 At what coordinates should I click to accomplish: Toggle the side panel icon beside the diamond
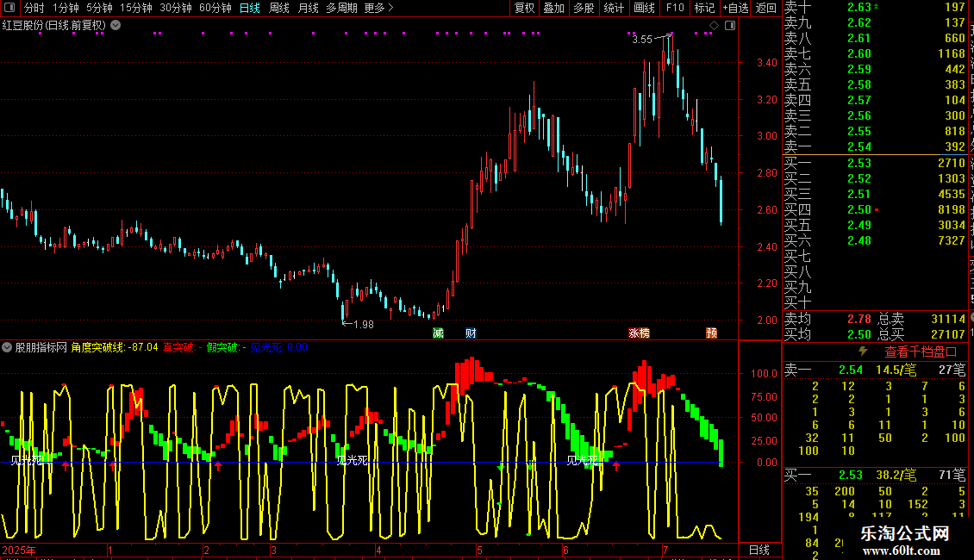730,26
